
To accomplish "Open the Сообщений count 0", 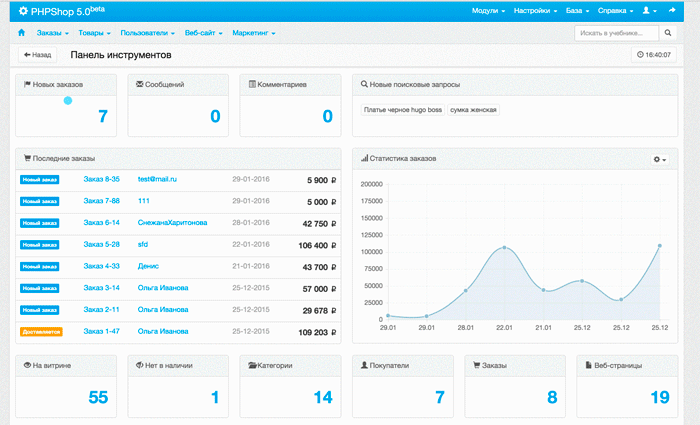I will click(x=215, y=117).
